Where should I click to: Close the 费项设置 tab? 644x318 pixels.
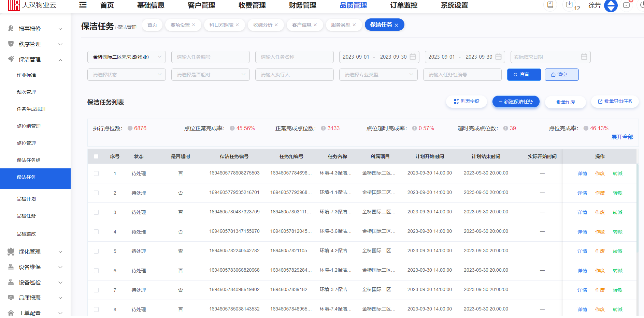point(194,25)
